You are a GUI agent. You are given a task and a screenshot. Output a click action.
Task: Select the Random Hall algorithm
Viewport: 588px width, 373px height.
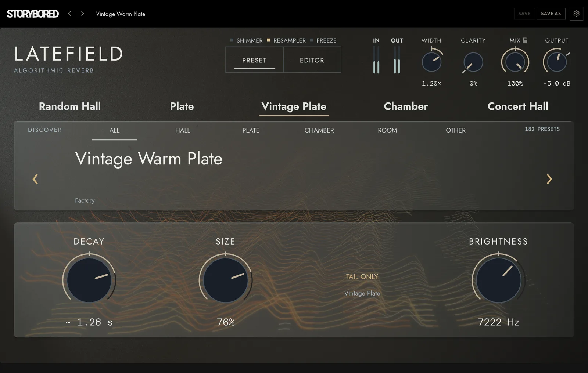point(70,106)
